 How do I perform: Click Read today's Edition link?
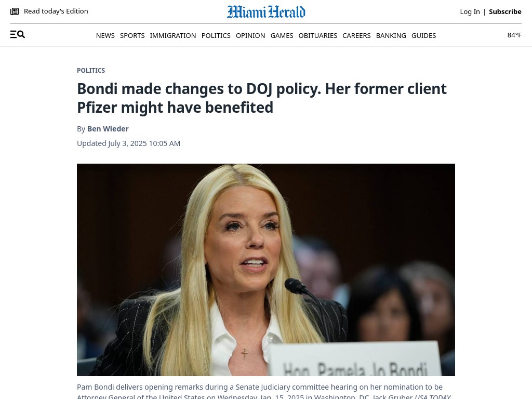pos(56,11)
